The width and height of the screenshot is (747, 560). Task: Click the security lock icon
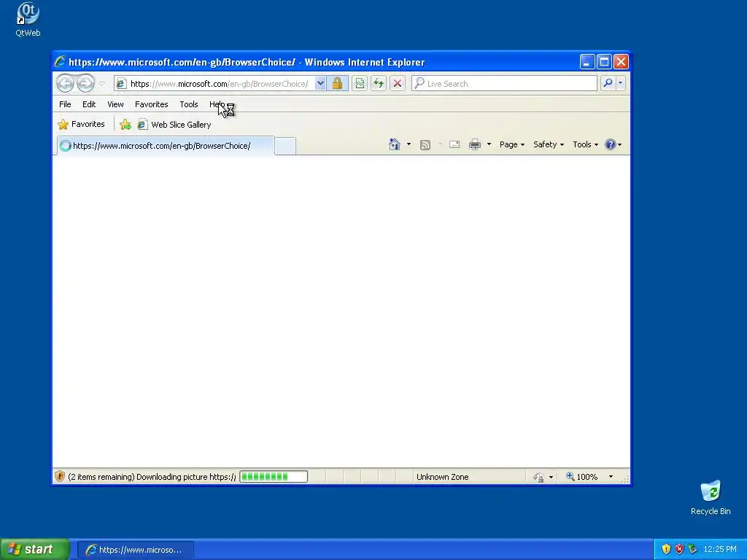337,83
